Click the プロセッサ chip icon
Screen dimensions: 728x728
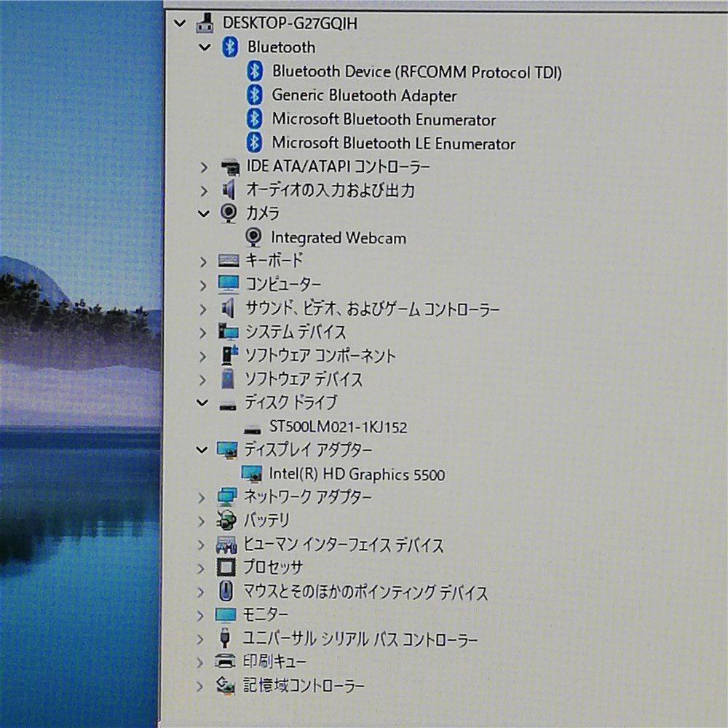coord(226,567)
